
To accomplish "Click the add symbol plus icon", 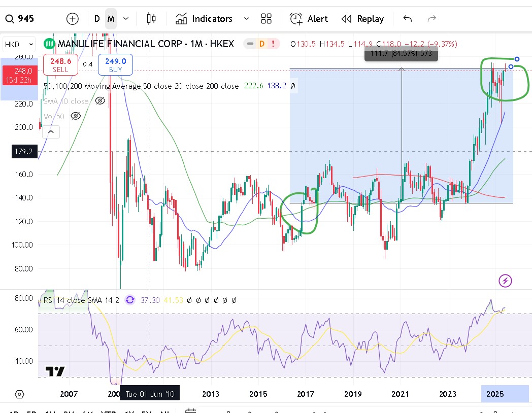I will [72, 19].
